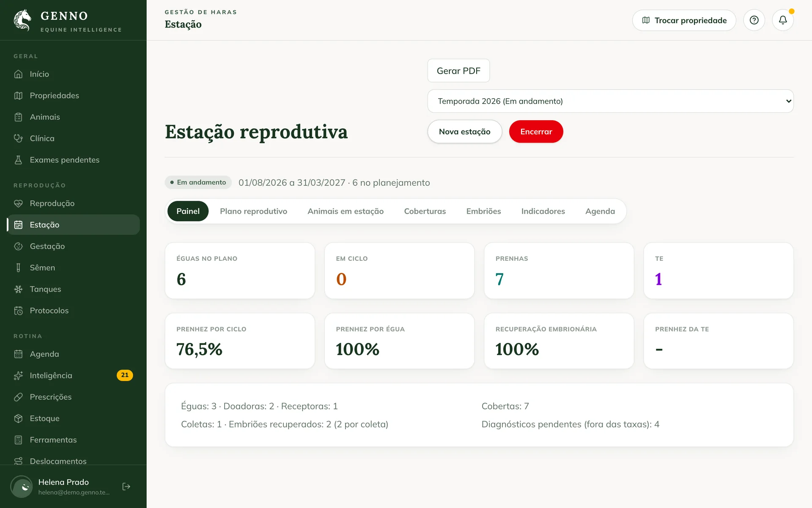This screenshot has height=508, width=812.
Task: Open the Coberturas tab
Action: (425, 211)
